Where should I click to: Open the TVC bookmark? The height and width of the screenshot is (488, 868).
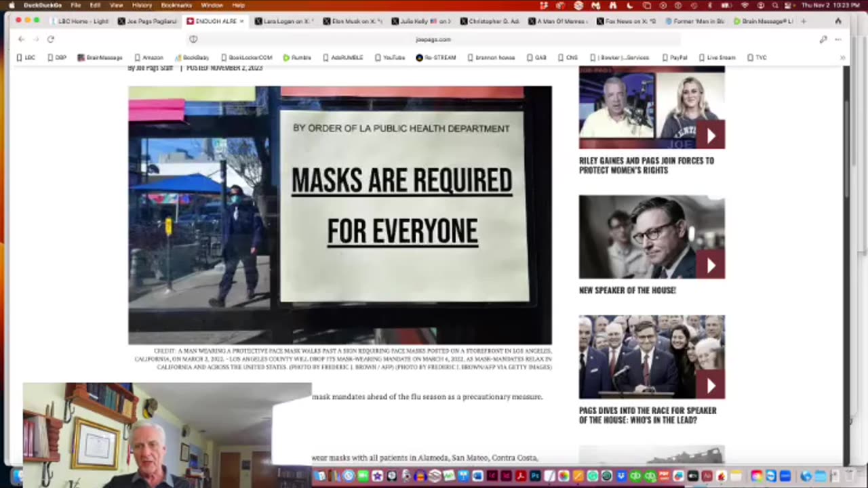pyautogui.click(x=757, y=58)
